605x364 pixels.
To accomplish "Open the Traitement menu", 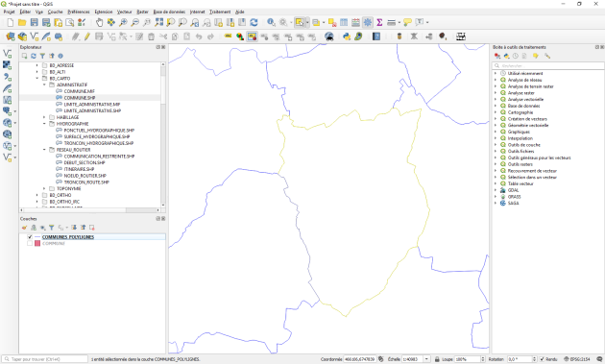I will tap(220, 12).
